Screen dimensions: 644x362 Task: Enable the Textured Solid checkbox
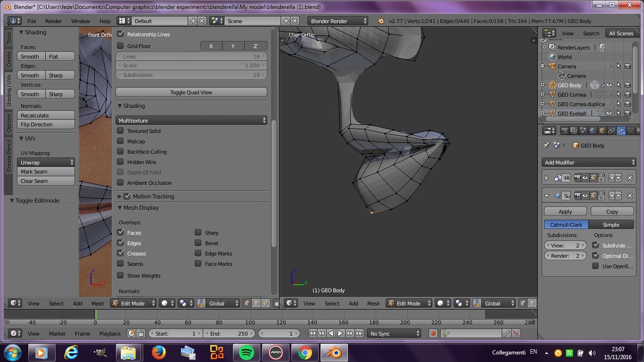[x=121, y=131]
